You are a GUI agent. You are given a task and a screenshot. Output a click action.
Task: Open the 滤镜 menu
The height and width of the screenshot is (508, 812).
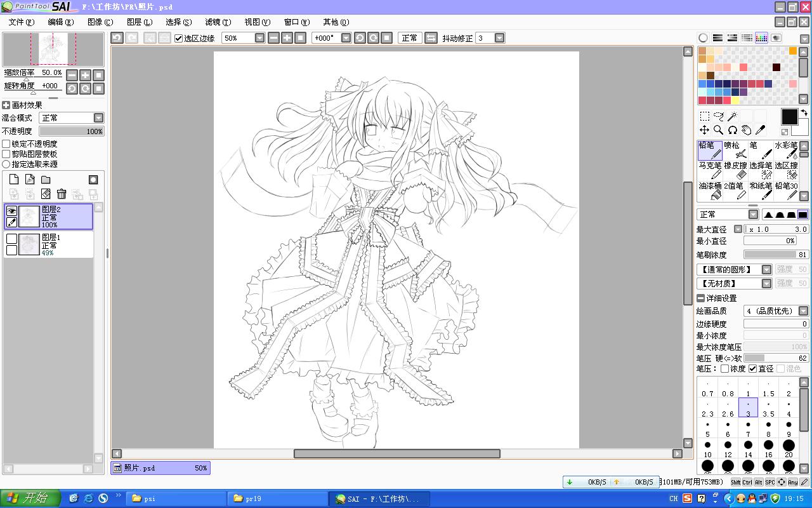218,22
